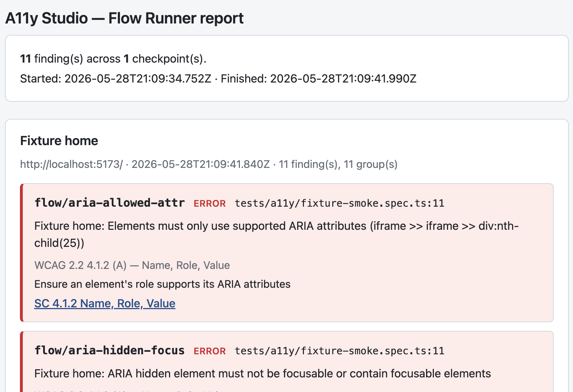This screenshot has width=573, height=392.
Task: Click the '11 finding(s) across 1 checkpoint(s)' summary
Action: pos(113,58)
